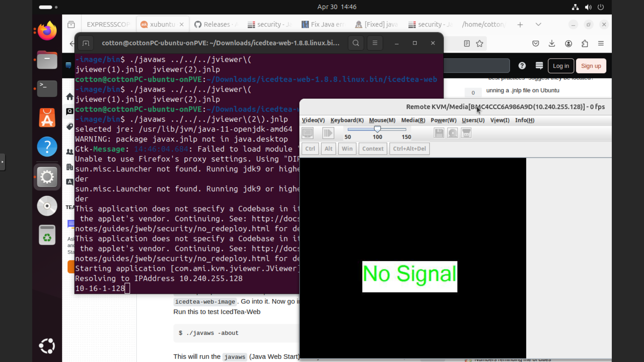The image size is (644, 362).
Task: Bookmark page with star icon
Action: tap(480, 44)
